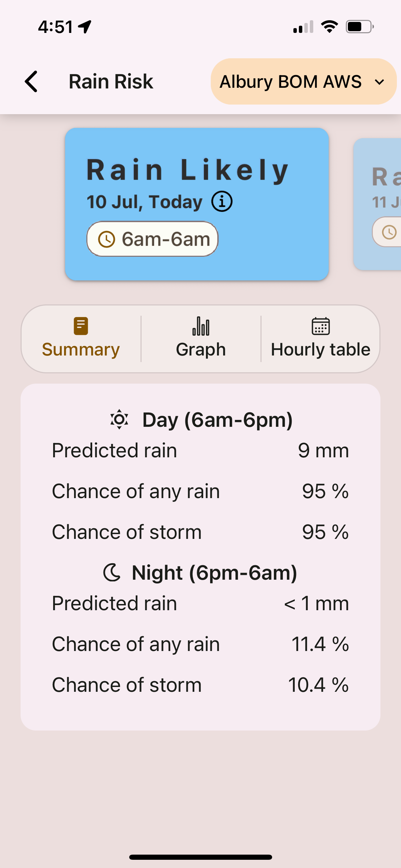Screen dimensions: 401x868
Task: Switch to the Graph tab
Action: coord(201,349)
